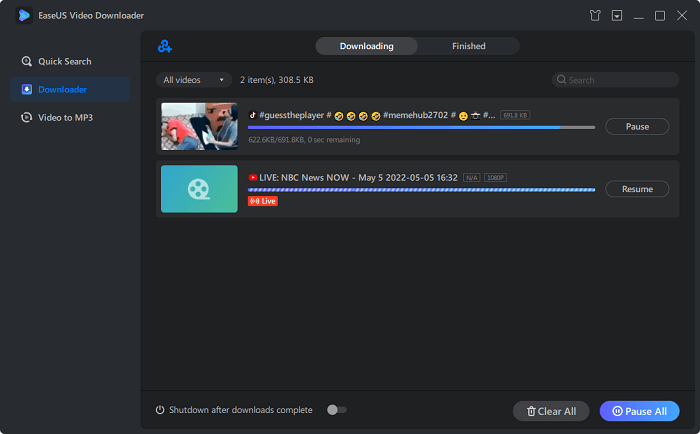Click the Clear All button

point(551,411)
